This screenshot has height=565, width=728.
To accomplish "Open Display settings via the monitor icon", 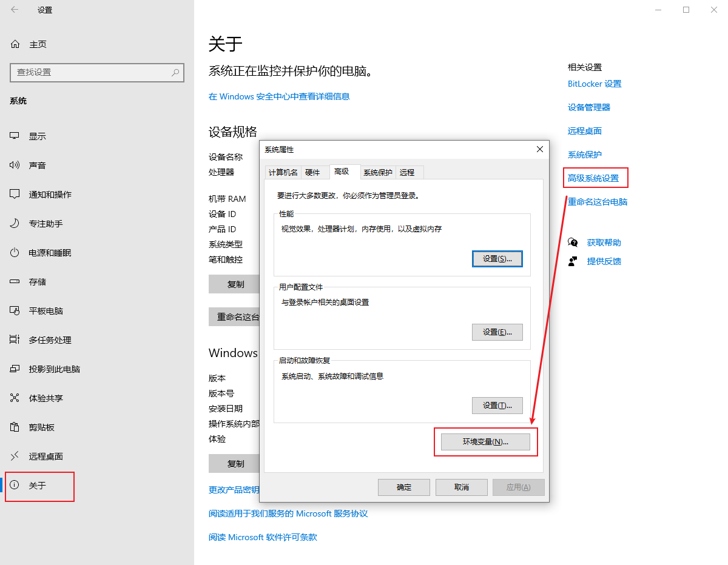I will (x=15, y=136).
